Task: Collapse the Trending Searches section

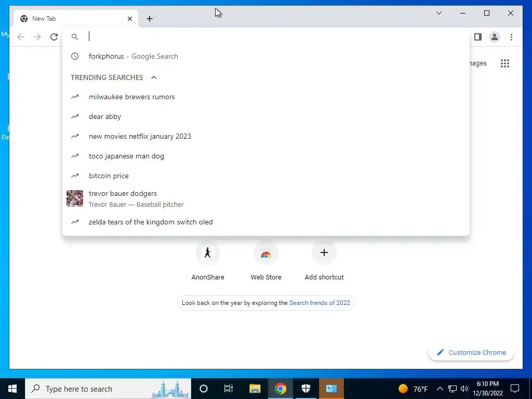Action: (154, 77)
